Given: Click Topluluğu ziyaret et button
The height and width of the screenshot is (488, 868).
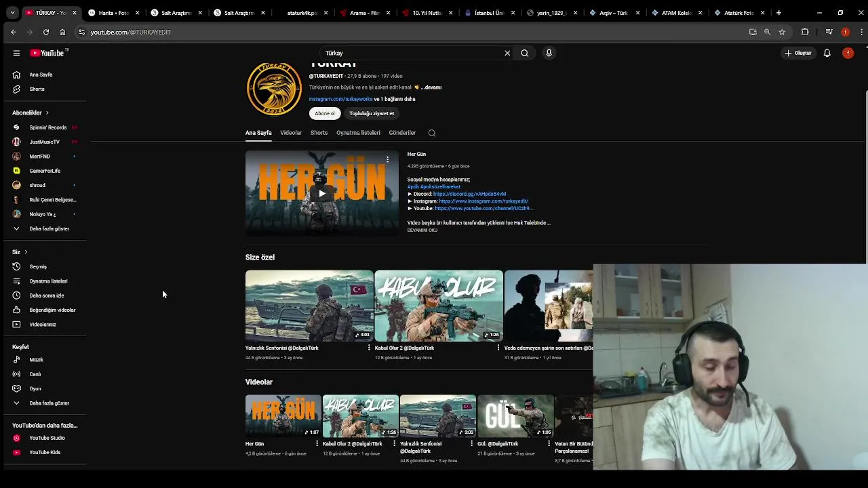Looking at the screenshot, I should (x=372, y=113).
